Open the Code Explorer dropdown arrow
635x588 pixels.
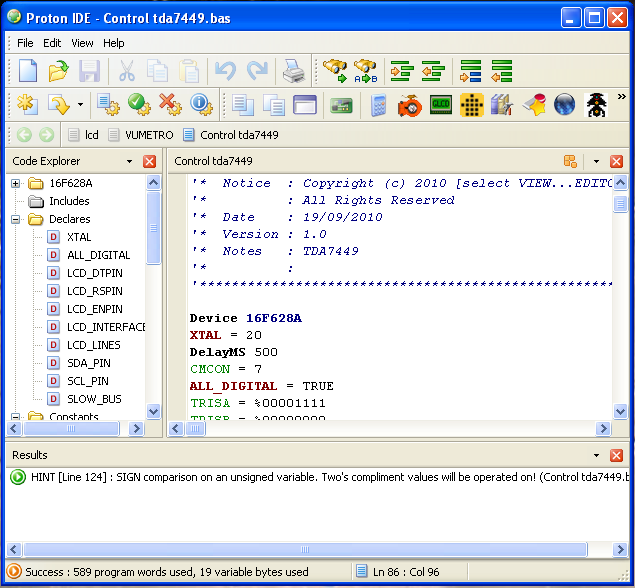coord(129,161)
